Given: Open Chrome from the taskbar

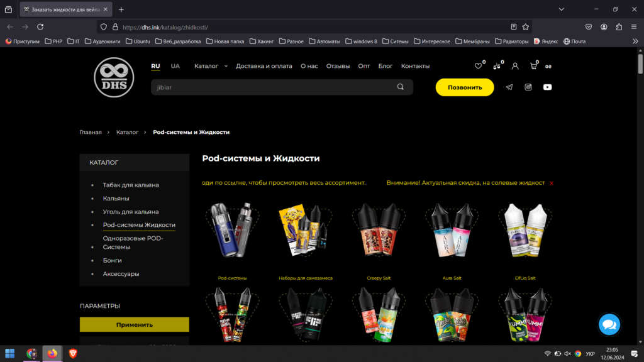Looking at the screenshot, I should point(31,353).
